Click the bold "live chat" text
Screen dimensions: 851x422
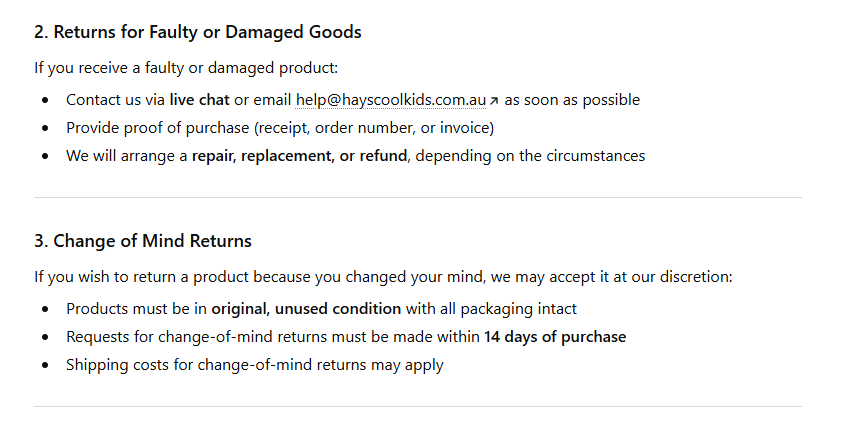199,100
